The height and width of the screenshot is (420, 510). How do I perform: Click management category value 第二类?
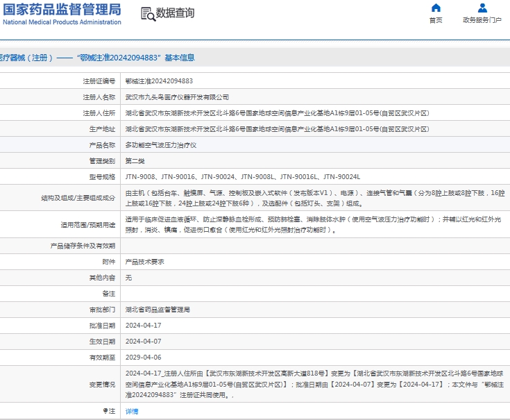pyautogui.click(x=135, y=161)
